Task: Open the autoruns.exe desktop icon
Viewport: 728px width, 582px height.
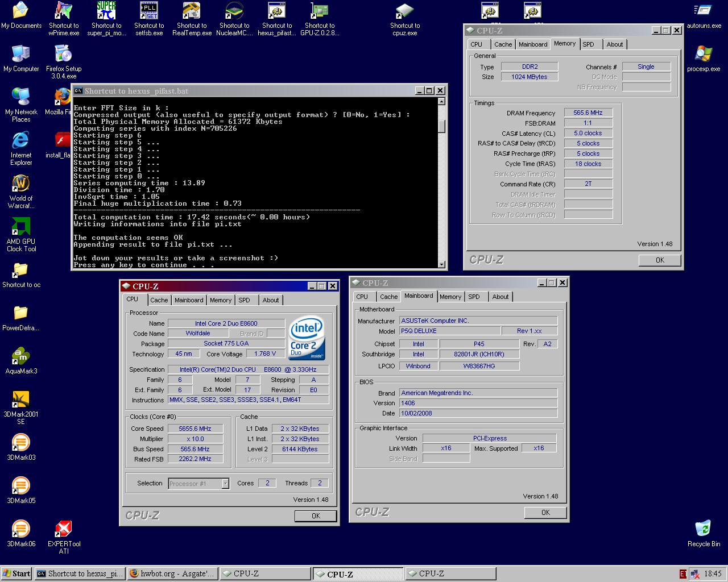Action: [704, 15]
